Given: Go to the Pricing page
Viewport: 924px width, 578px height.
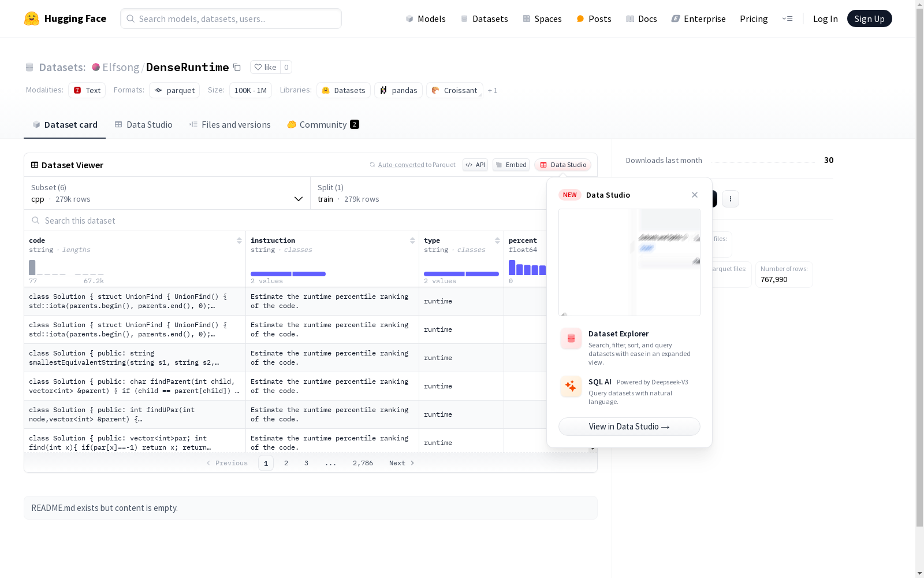Looking at the screenshot, I should [x=754, y=18].
